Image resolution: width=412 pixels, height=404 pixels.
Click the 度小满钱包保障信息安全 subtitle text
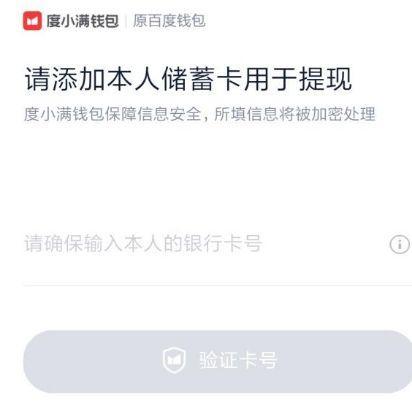pos(113,114)
